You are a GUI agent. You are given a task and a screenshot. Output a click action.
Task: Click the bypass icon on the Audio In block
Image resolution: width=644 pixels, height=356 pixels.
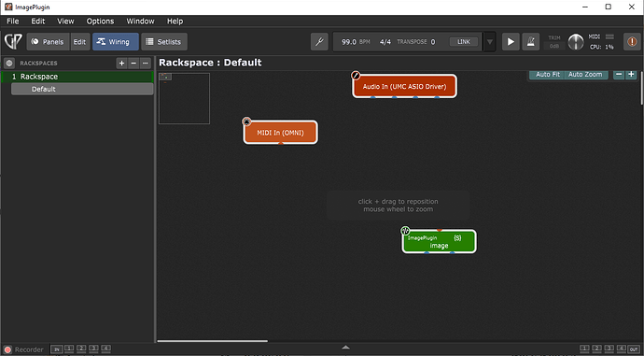(356, 76)
